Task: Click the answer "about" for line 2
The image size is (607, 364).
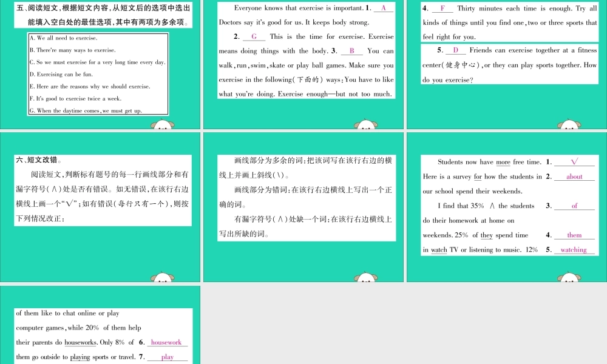Action: click(574, 177)
